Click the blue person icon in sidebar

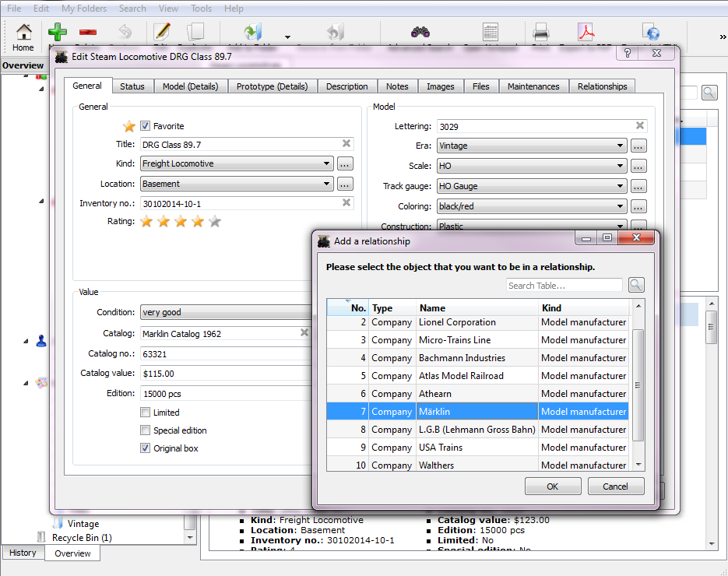tap(41, 341)
